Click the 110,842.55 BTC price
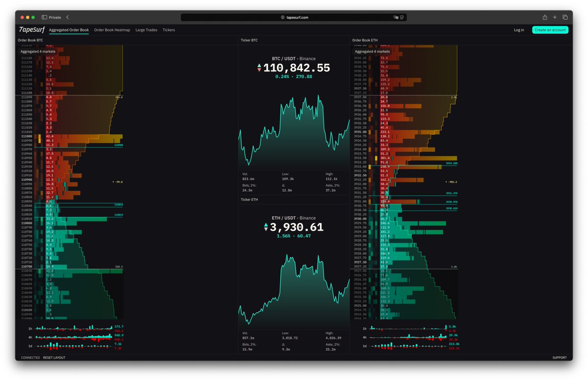The image size is (588, 381). coord(297,68)
